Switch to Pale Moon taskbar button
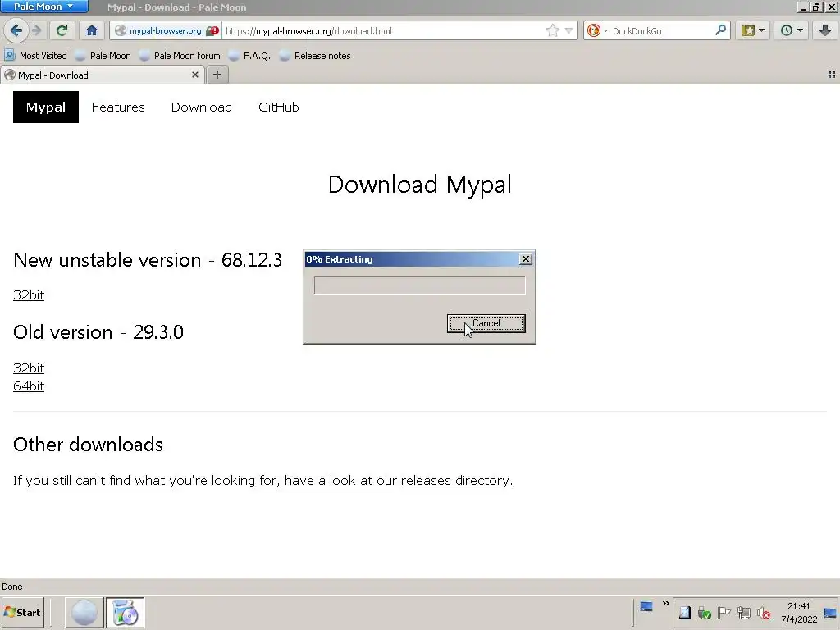Viewport: 840px width, 630px height. (84, 612)
